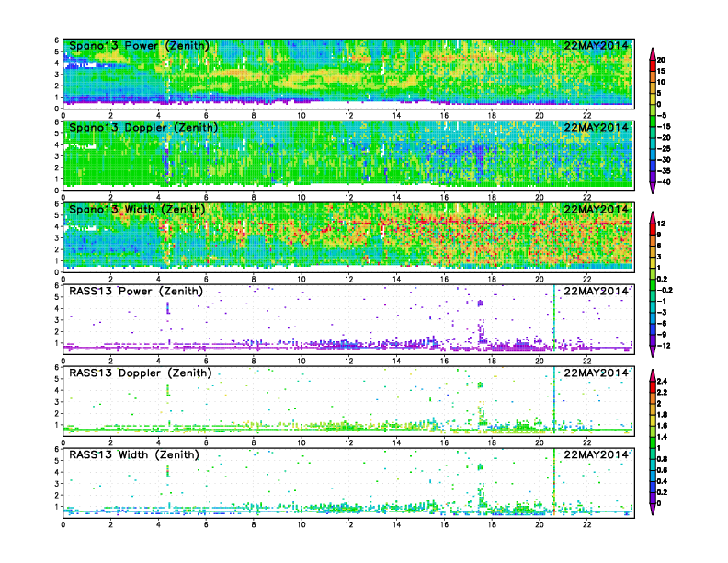Click the '20' label on top color bar
The height and width of the screenshot is (563, 728).
[x=661, y=60]
